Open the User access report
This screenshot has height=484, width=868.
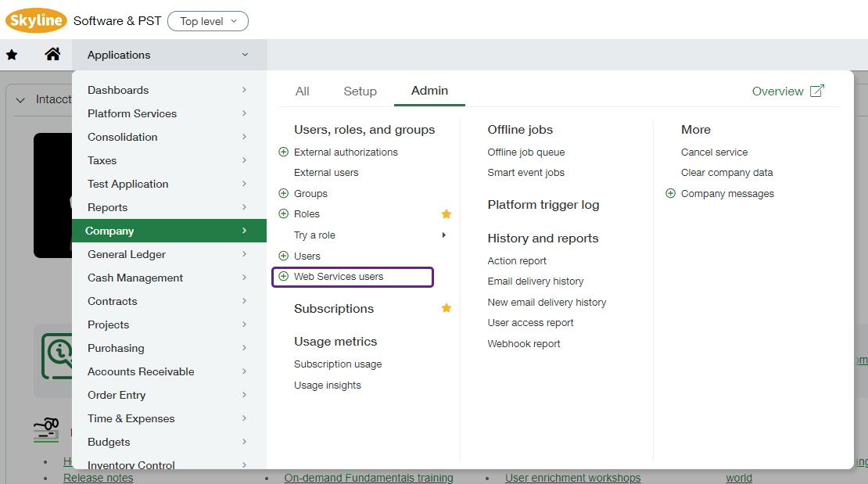(530, 322)
